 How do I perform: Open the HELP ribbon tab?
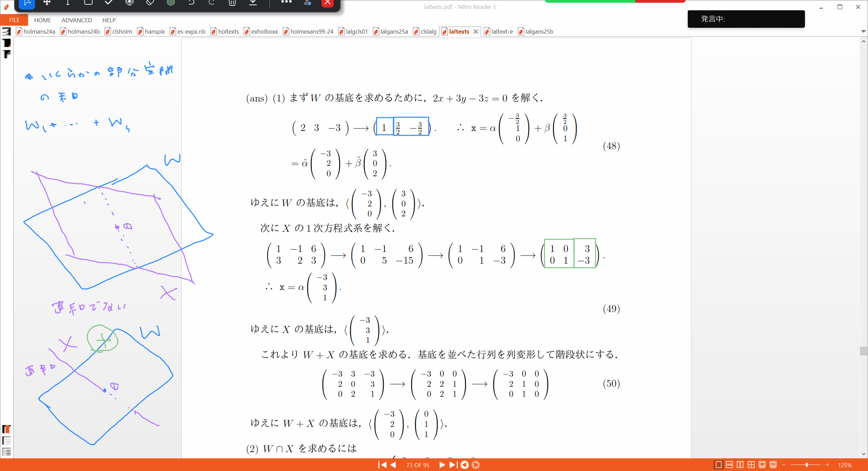click(109, 20)
